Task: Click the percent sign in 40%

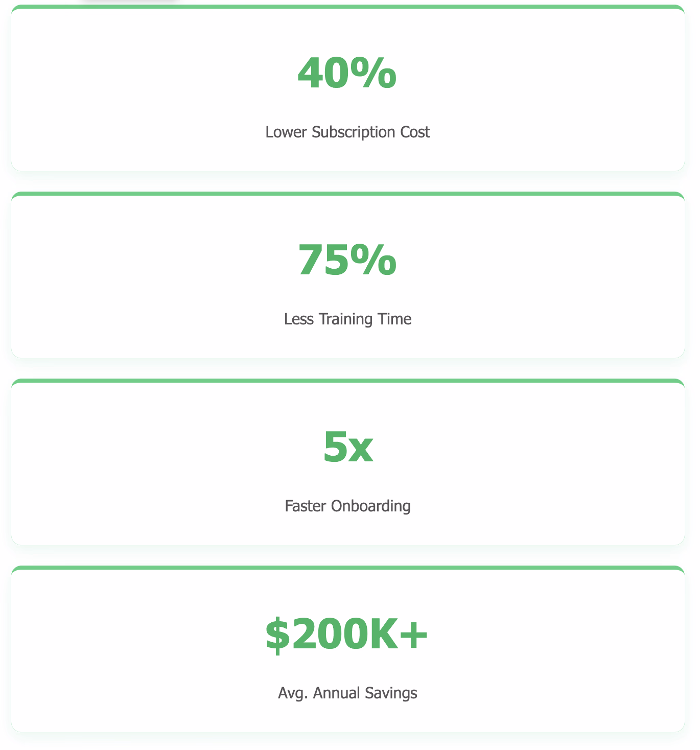Action: pos(377,74)
